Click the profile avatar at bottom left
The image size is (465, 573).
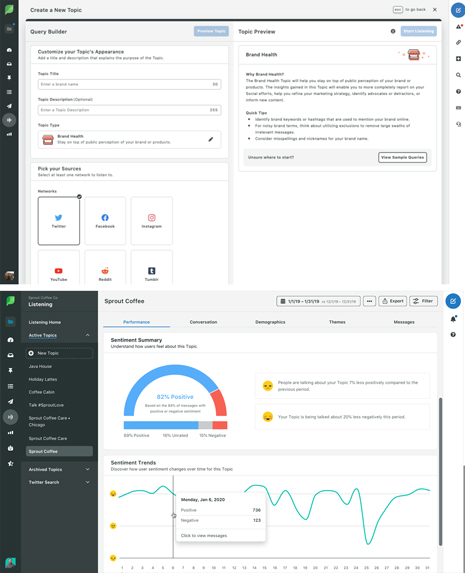click(10, 562)
